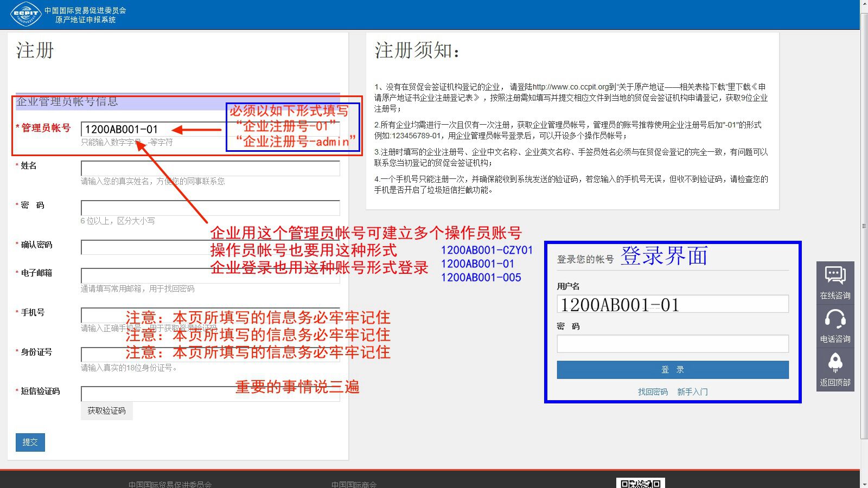Click the password (密码) field in registration form
The width and height of the screenshot is (868, 488).
tap(210, 208)
